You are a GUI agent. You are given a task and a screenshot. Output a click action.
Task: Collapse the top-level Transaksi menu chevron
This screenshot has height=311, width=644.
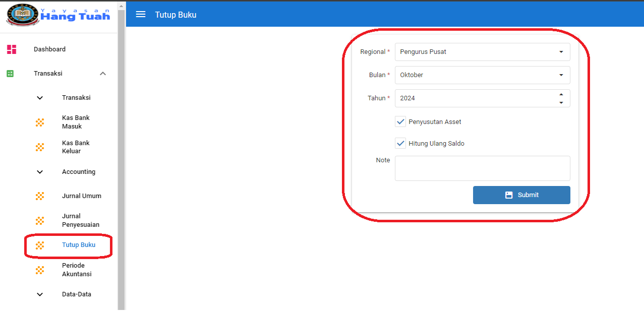(103, 74)
